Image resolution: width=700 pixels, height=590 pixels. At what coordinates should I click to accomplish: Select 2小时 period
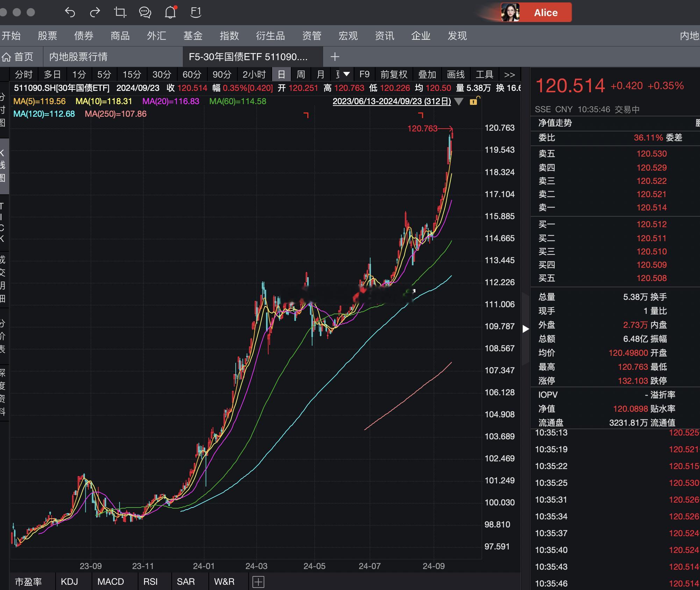coord(254,74)
